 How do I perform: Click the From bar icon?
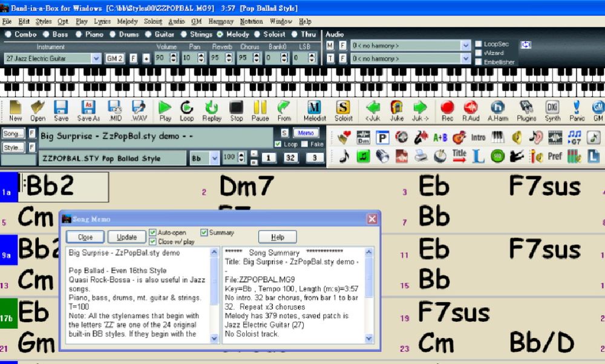tap(284, 111)
